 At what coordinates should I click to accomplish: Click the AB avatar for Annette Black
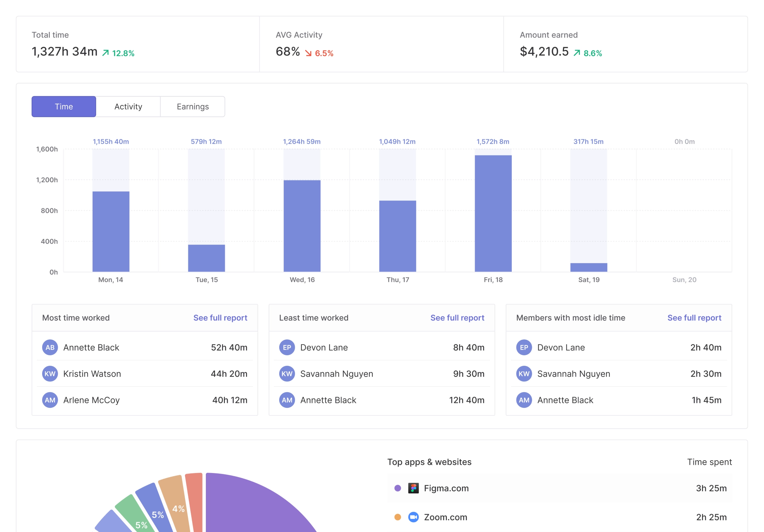click(x=50, y=347)
